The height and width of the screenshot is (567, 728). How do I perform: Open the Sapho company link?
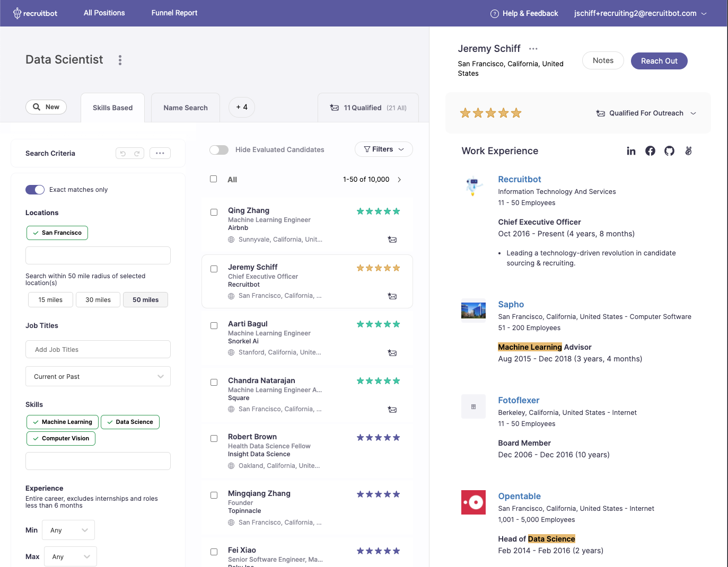[x=511, y=304]
